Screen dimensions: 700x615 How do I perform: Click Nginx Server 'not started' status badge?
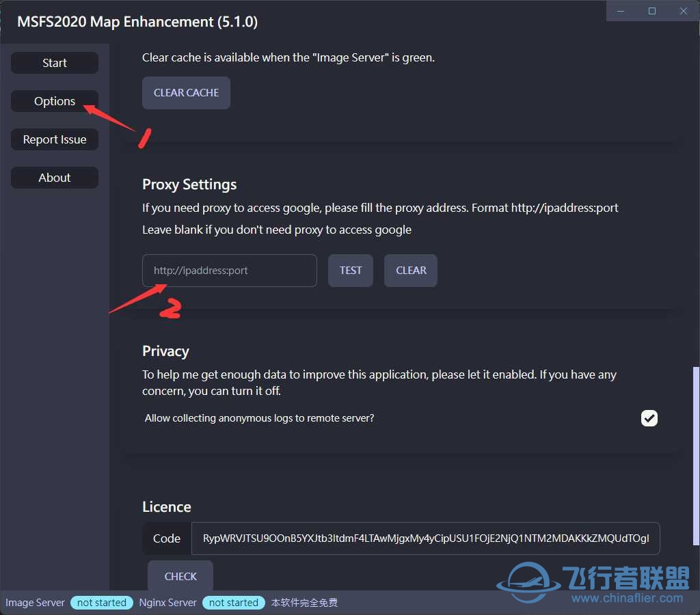click(234, 603)
